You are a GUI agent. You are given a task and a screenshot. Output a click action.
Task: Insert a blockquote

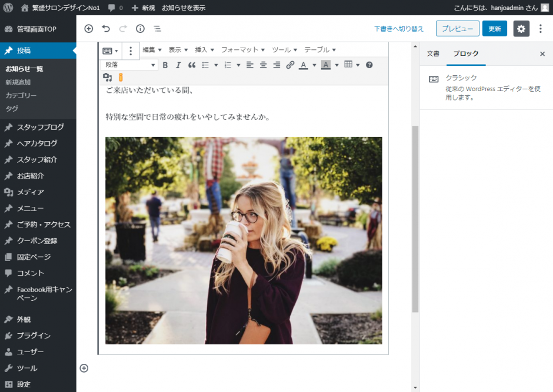(192, 65)
